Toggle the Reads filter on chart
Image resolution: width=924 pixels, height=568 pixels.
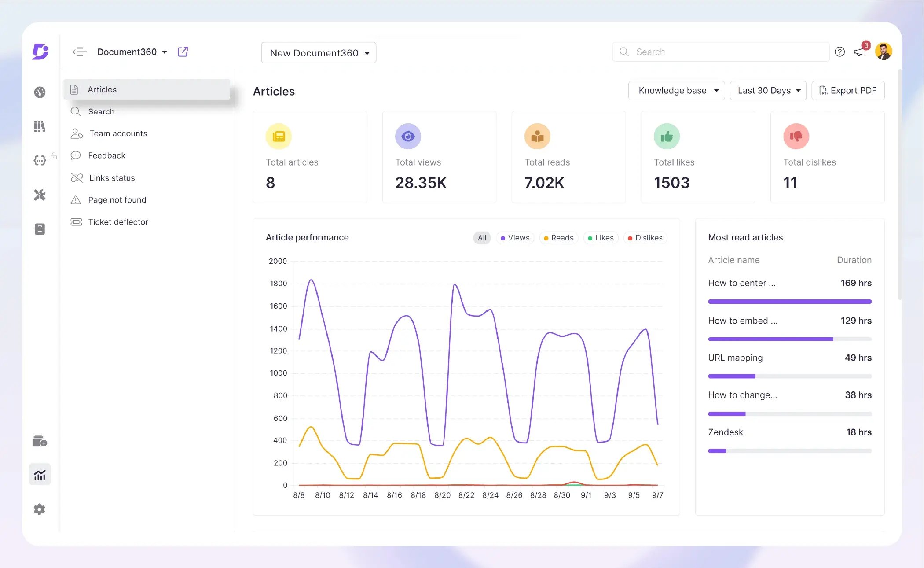(559, 238)
